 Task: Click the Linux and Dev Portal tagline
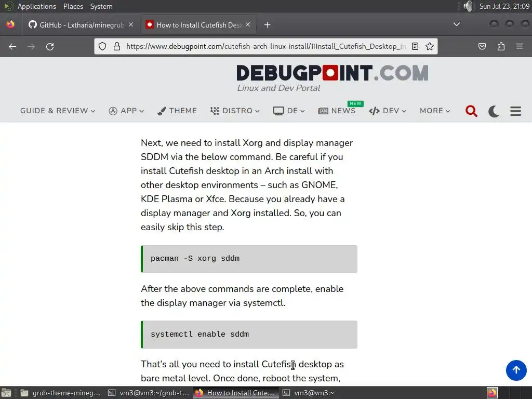(x=278, y=88)
